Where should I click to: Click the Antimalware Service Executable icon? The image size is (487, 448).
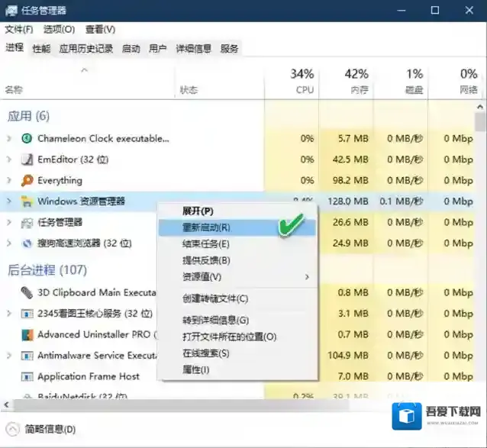click(x=27, y=356)
